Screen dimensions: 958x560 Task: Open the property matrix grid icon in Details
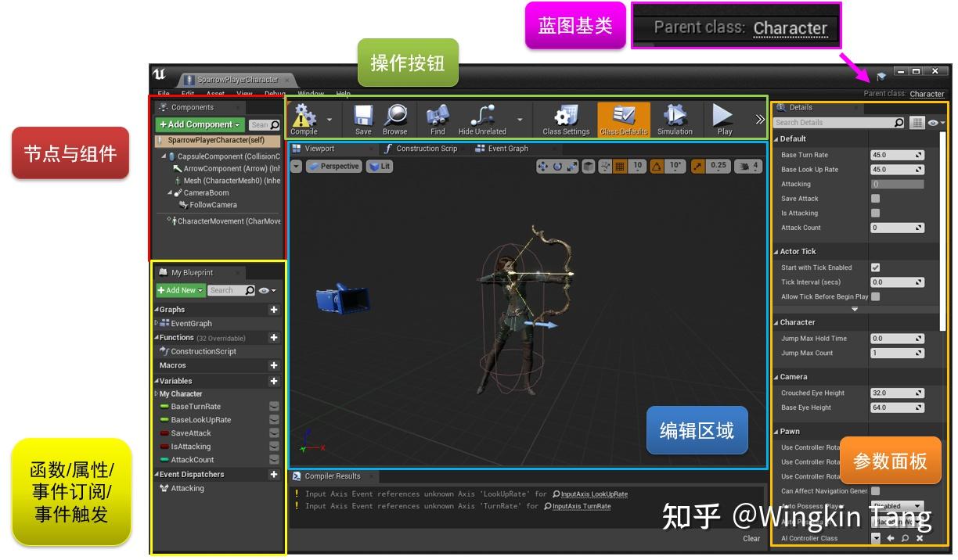pos(917,123)
